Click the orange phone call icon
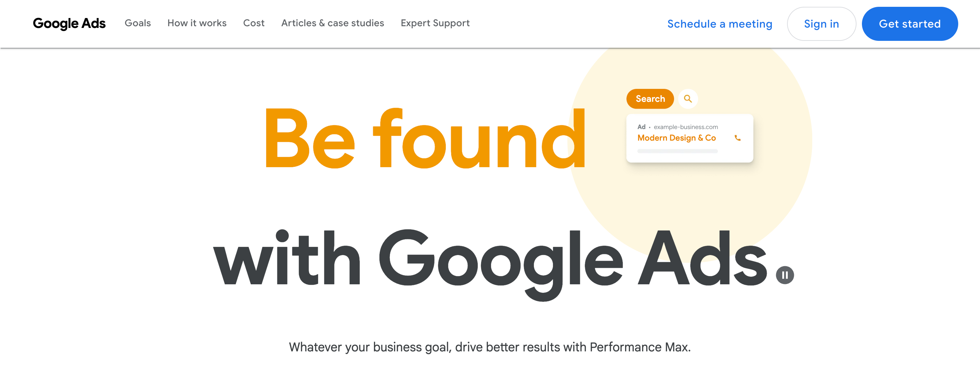 [x=737, y=138]
